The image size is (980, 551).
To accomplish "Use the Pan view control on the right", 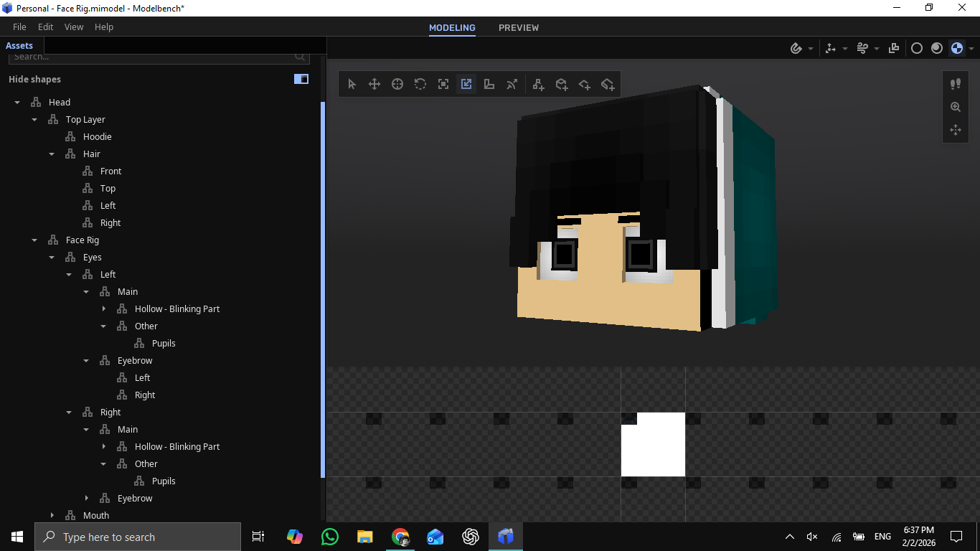I will coord(955,130).
